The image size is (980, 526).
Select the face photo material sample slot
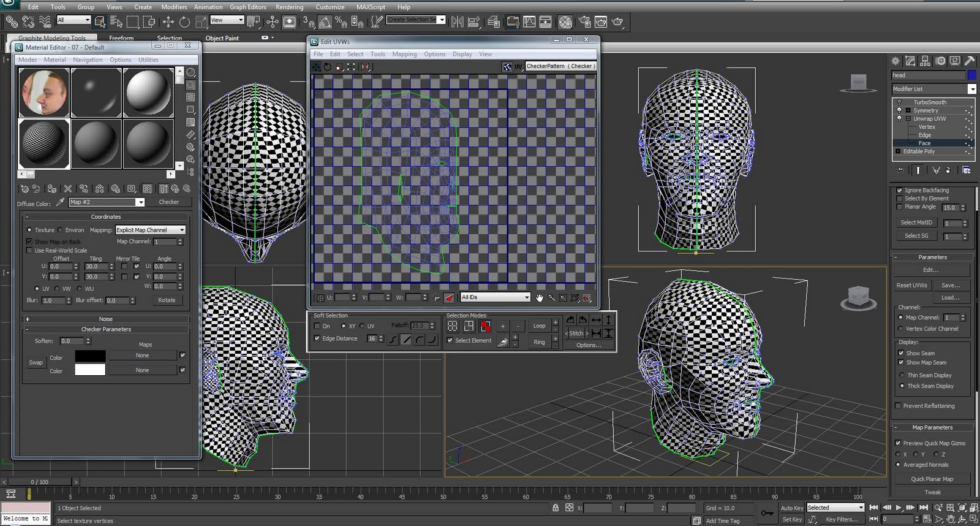click(x=44, y=92)
